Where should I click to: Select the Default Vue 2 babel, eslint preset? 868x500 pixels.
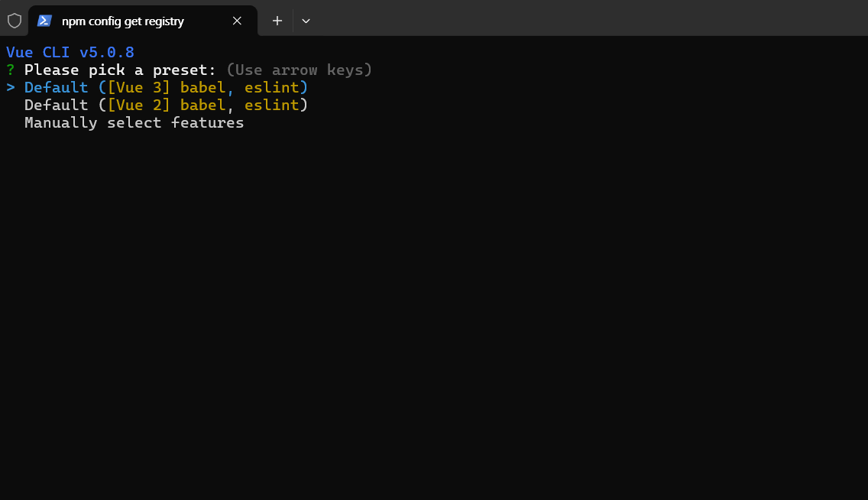click(x=166, y=106)
